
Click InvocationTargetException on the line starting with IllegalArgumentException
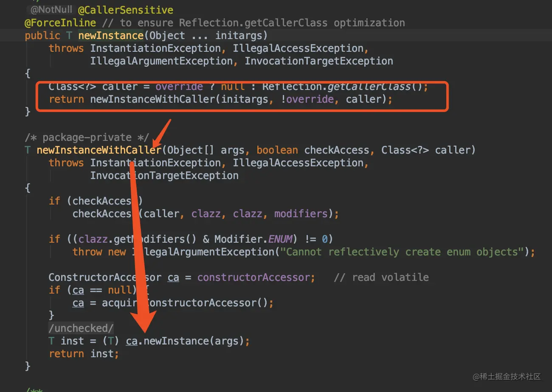coord(319,61)
